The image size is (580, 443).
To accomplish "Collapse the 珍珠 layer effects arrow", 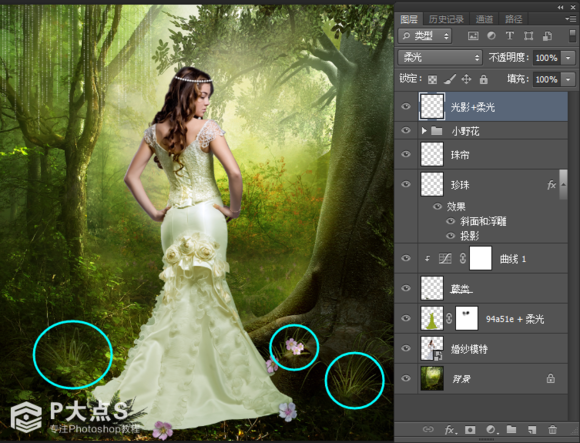I will pyautogui.click(x=563, y=184).
